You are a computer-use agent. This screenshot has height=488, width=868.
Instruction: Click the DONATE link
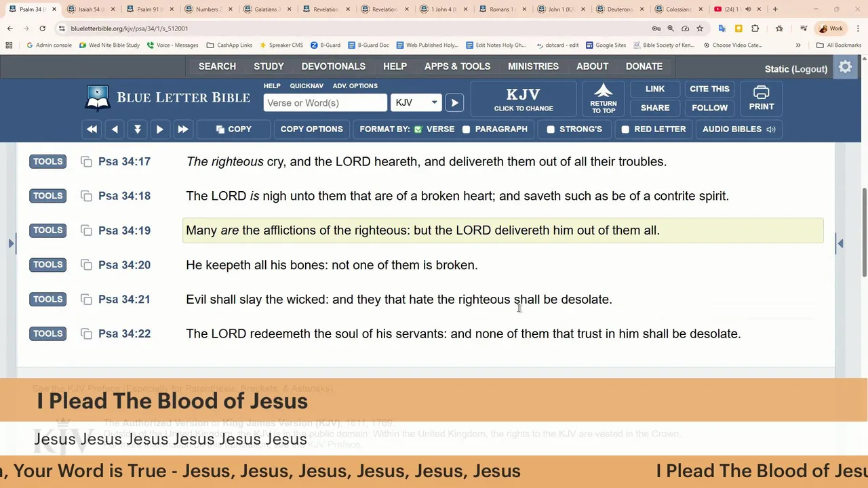coord(644,66)
